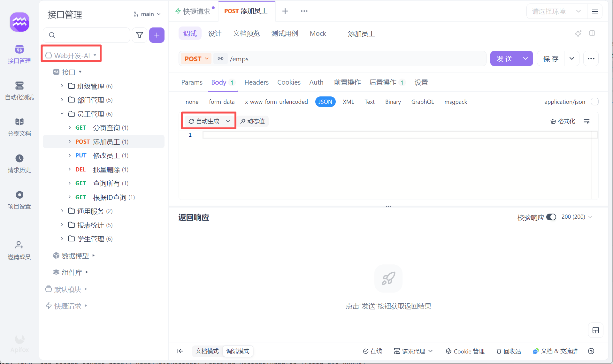Click the new tab plus icon
The image size is (613, 364).
(285, 11)
